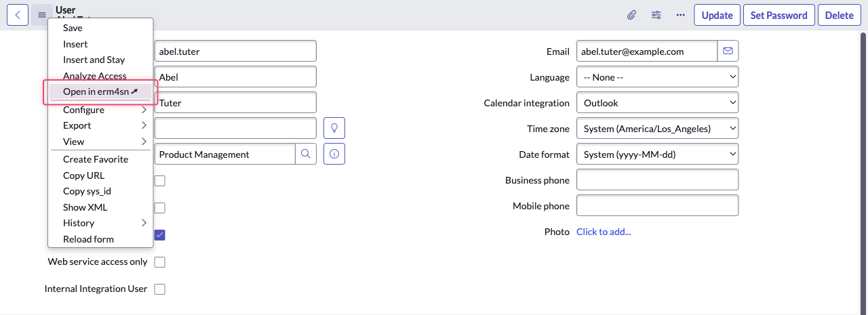Check the Internal Integration User box
Viewport: 868px width, 315px height.
(x=160, y=289)
